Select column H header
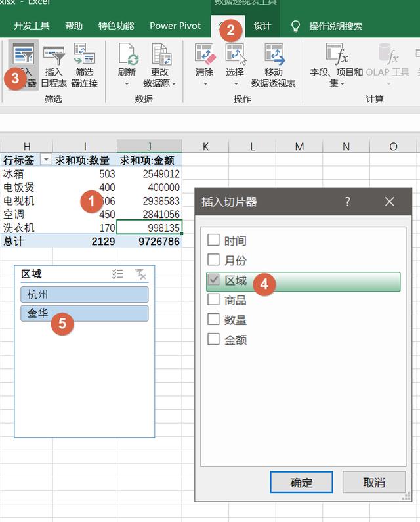Screen dimensions: 420x522 (x=27, y=146)
